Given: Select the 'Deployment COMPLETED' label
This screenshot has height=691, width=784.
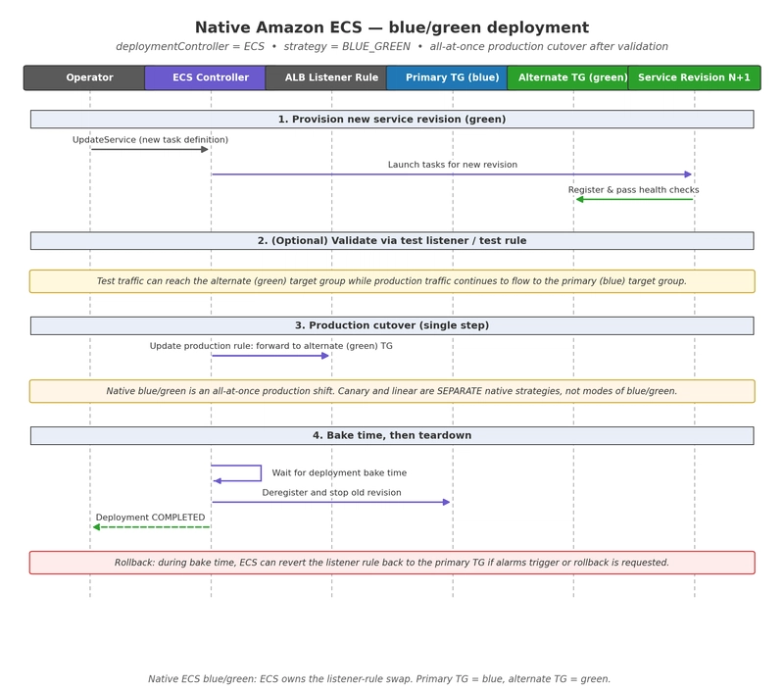Looking at the screenshot, I should [x=150, y=517].
